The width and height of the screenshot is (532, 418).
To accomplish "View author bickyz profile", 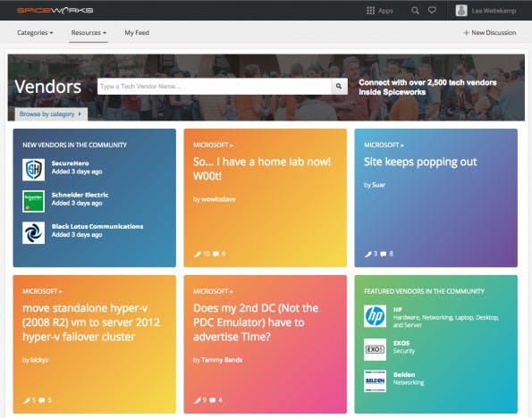I will click(x=39, y=360).
